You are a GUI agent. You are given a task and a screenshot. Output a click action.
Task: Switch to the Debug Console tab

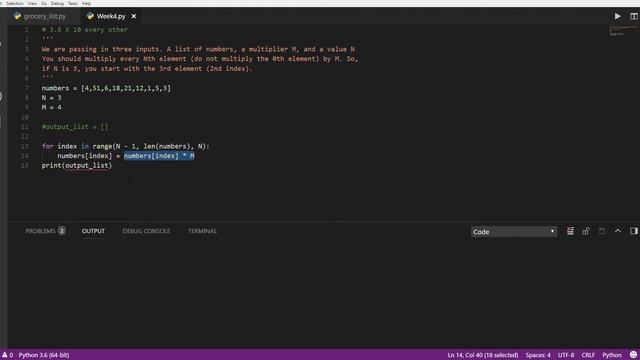pos(146,231)
